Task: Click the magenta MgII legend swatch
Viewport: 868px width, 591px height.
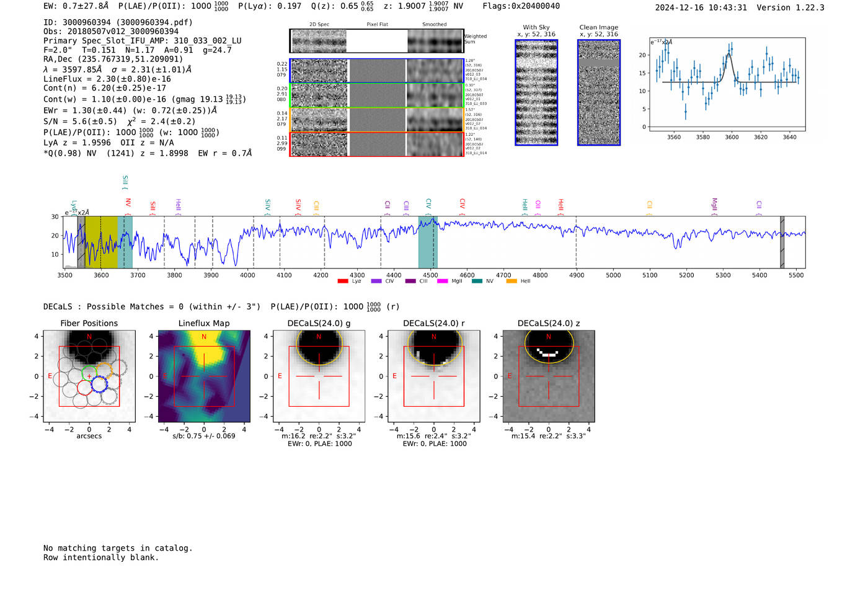Action: click(x=443, y=282)
